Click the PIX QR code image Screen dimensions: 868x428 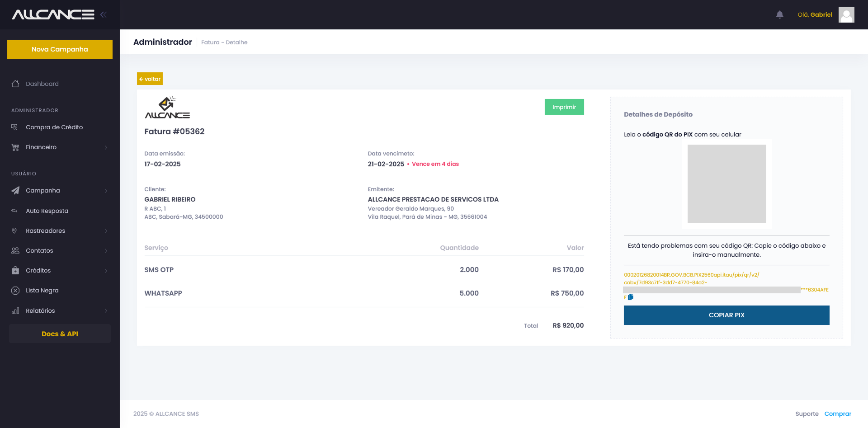[x=726, y=183]
